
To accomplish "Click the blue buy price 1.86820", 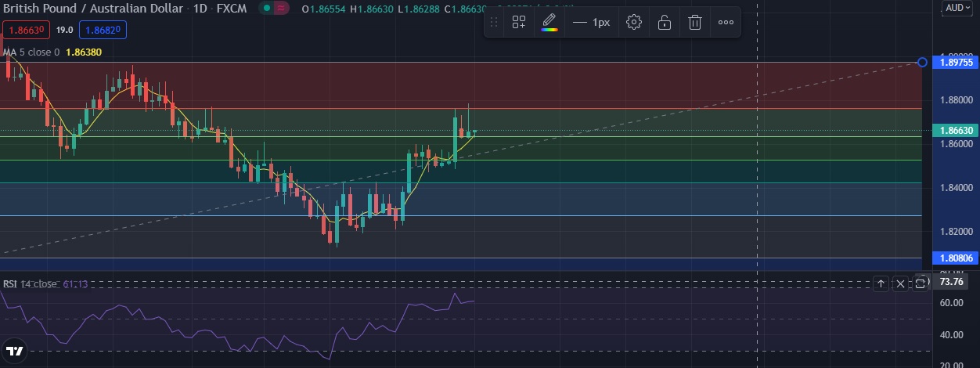I will coord(103,31).
